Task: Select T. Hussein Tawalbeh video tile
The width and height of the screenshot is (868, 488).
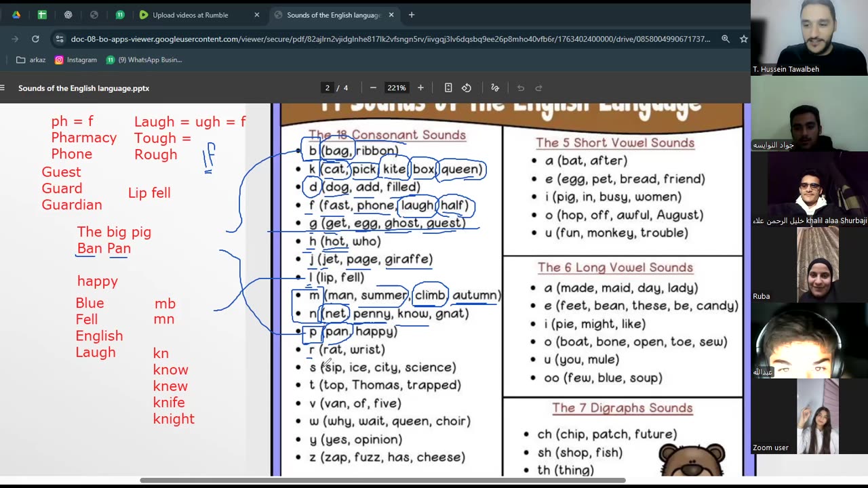Action: (809, 37)
